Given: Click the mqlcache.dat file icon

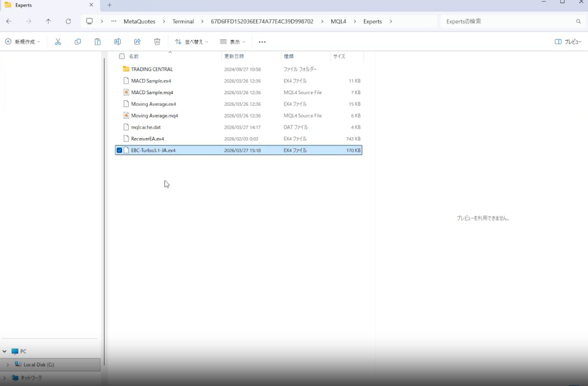Looking at the screenshot, I should point(126,127).
